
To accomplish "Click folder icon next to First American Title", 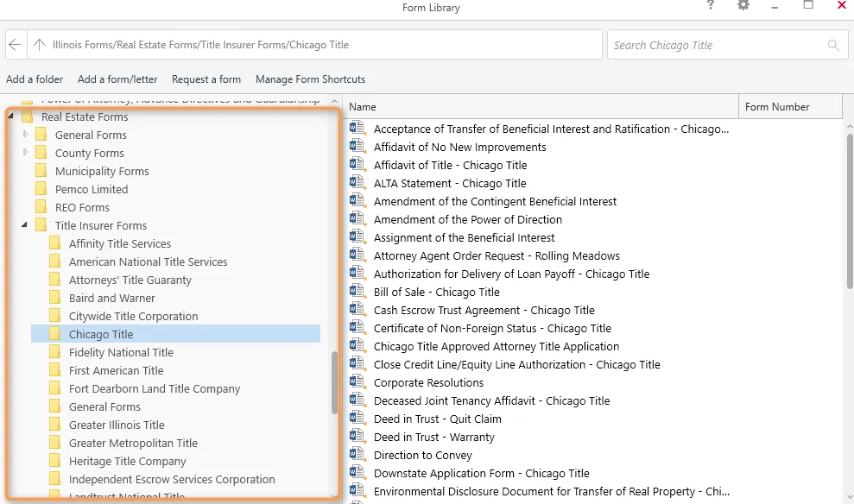I will pyautogui.click(x=54, y=370).
